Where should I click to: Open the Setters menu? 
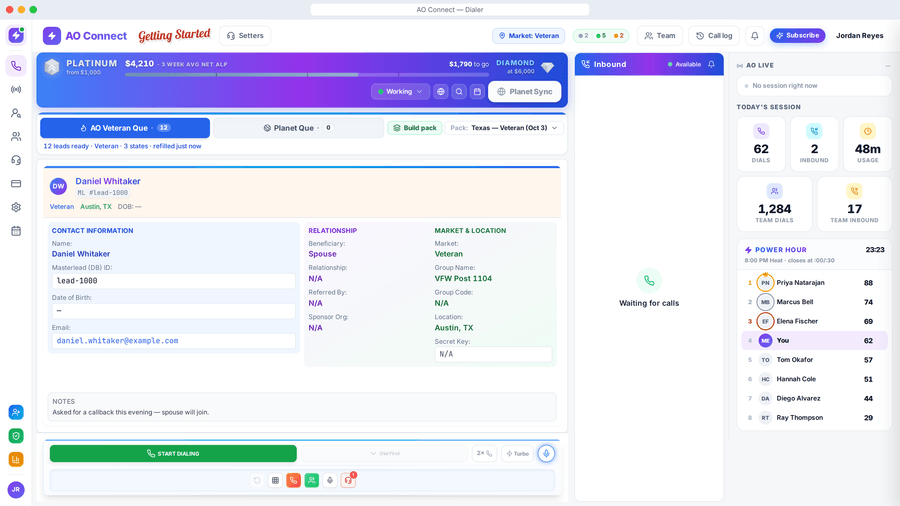(245, 36)
